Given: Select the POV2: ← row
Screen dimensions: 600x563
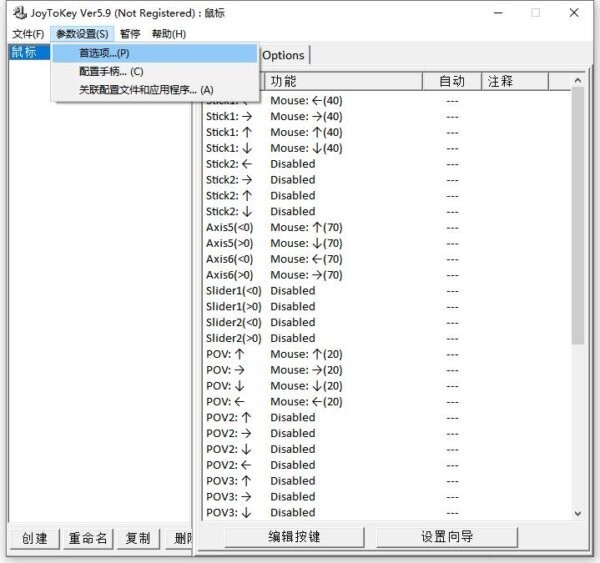Looking at the screenshot, I should 386,465.
